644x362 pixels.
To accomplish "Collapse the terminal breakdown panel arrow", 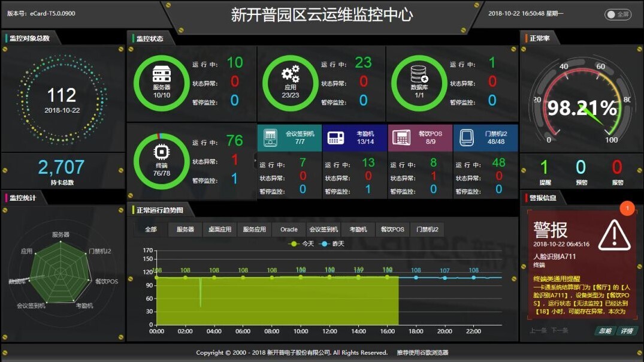I will pos(256,161).
